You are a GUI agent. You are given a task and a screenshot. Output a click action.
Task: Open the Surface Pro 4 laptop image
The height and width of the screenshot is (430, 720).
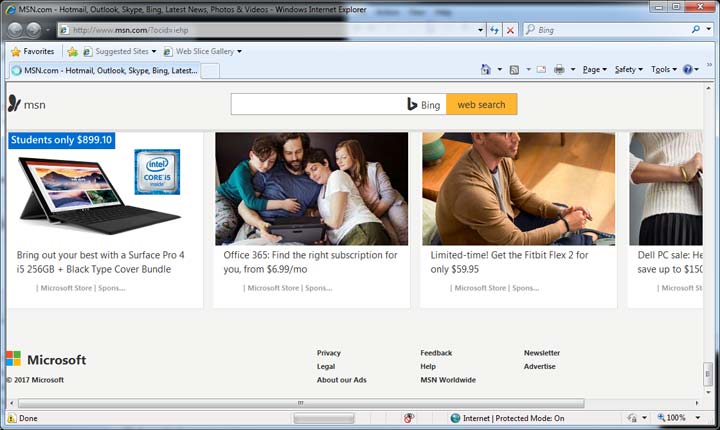(x=99, y=195)
